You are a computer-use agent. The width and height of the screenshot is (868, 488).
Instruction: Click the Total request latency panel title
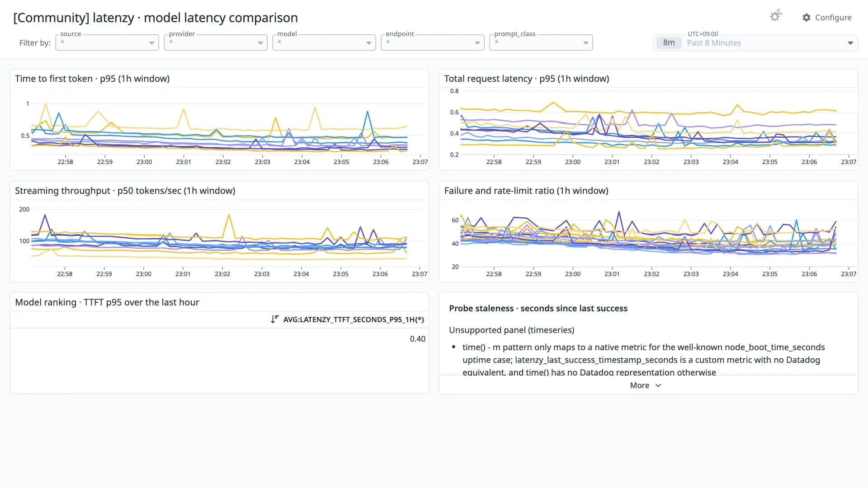pos(527,79)
